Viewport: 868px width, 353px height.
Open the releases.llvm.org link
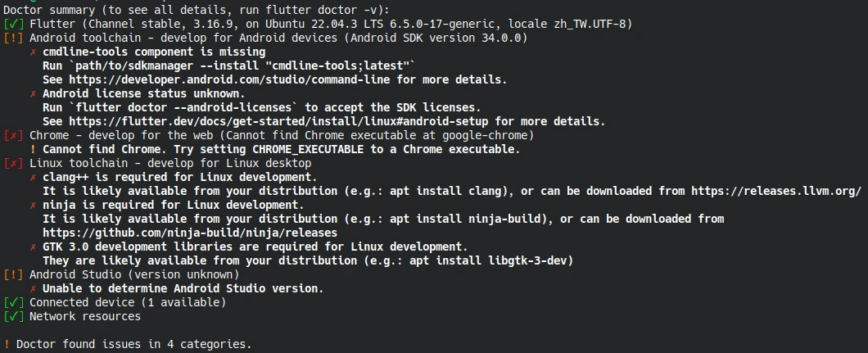pyautogui.click(x=775, y=192)
